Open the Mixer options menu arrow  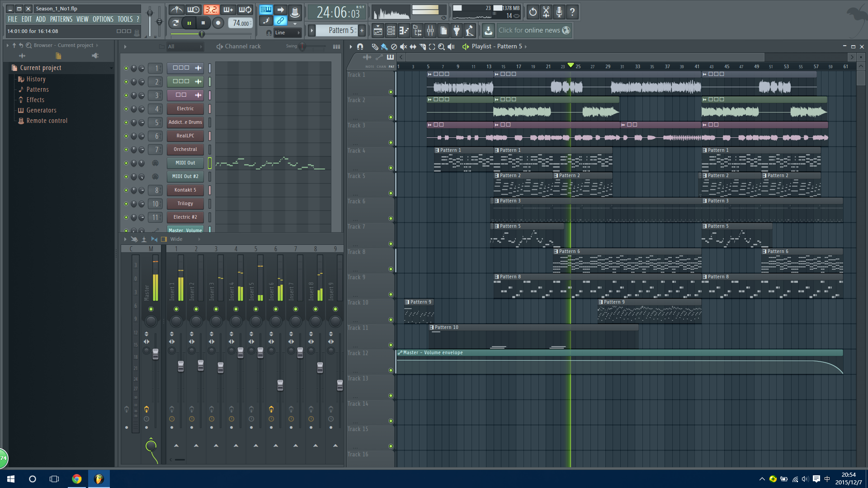pyautogui.click(x=125, y=239)
